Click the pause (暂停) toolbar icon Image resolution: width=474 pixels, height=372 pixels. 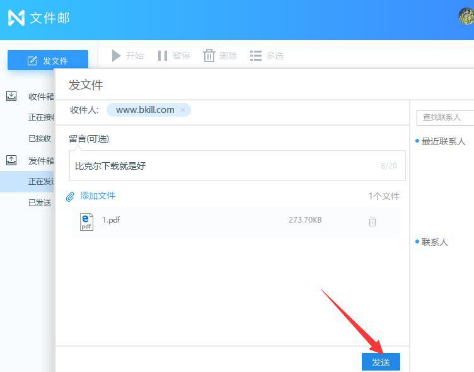coord(162,56)
